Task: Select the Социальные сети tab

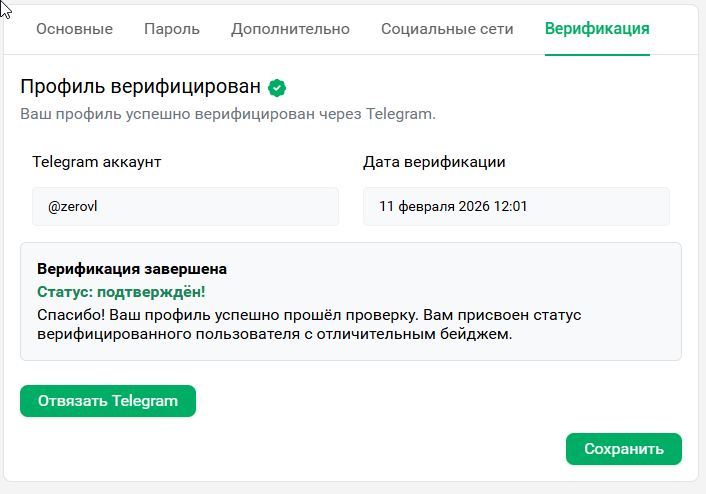Action: 447,29
